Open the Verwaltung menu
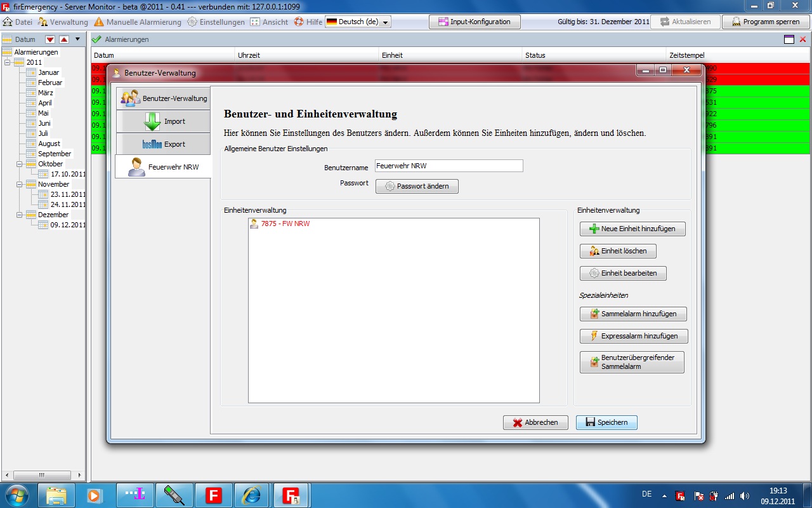812x508 pixels. click(x=63, y=22)
